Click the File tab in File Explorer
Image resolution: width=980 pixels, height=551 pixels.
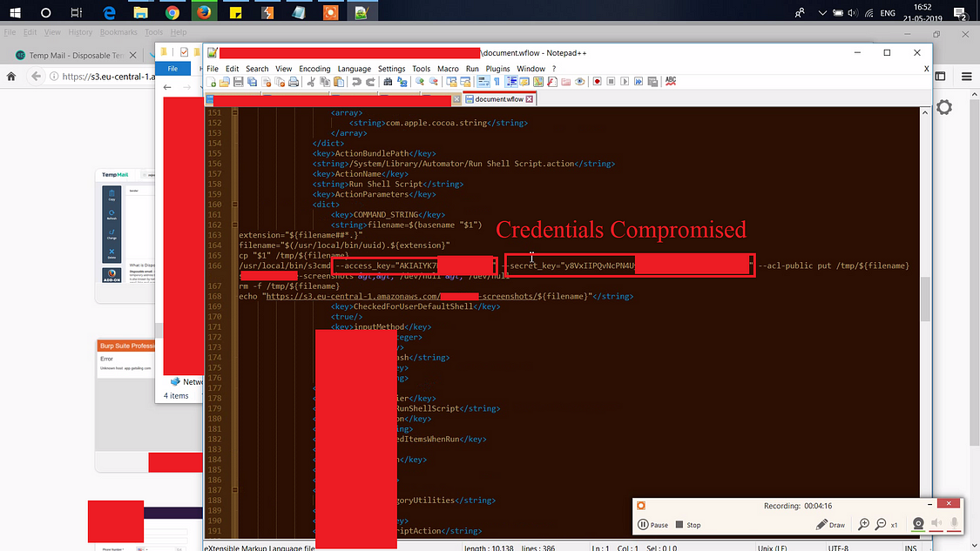[172, 69]
